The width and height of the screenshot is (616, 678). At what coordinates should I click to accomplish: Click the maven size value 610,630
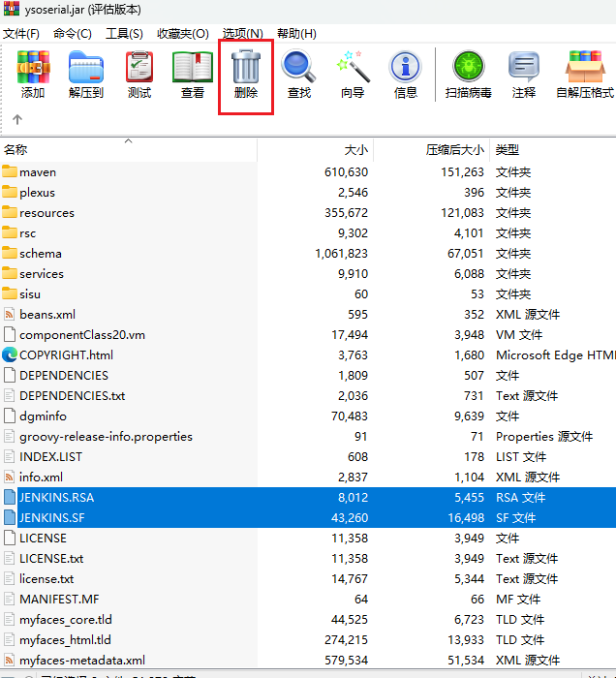(x=346, y=172)
